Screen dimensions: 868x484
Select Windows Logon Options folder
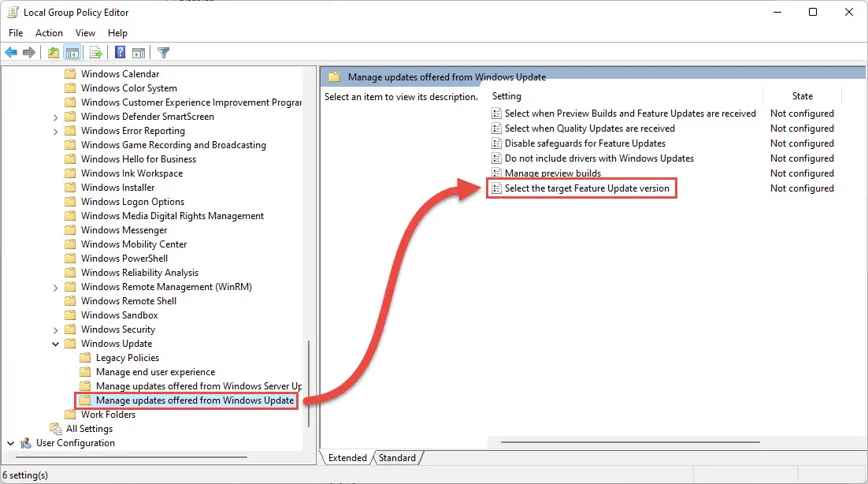tap(133, 202)
